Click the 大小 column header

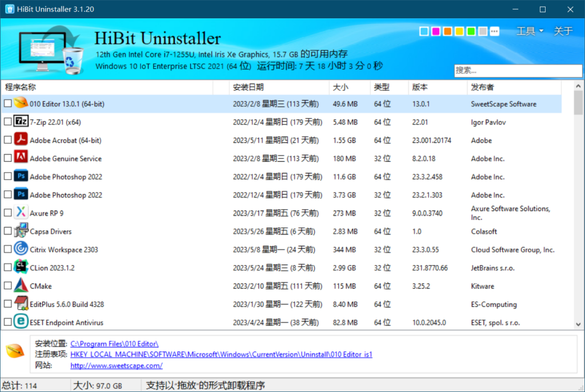[x=341, y=87]
